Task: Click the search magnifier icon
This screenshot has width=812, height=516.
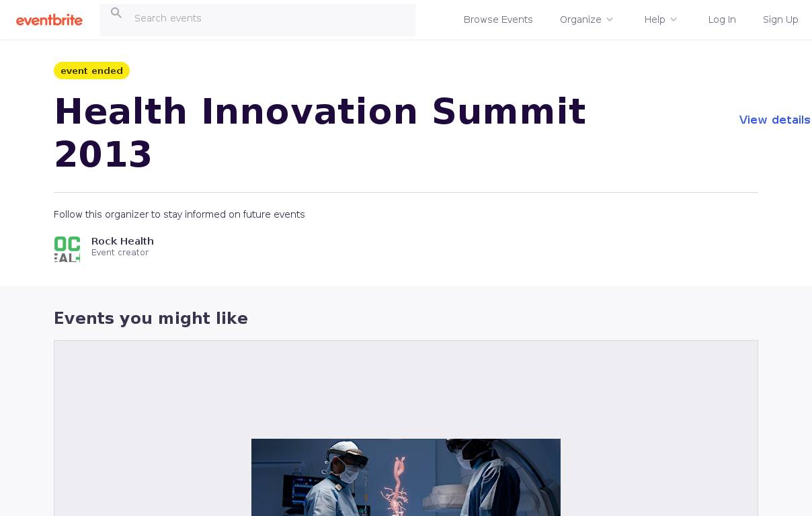Action: point(116,13)
